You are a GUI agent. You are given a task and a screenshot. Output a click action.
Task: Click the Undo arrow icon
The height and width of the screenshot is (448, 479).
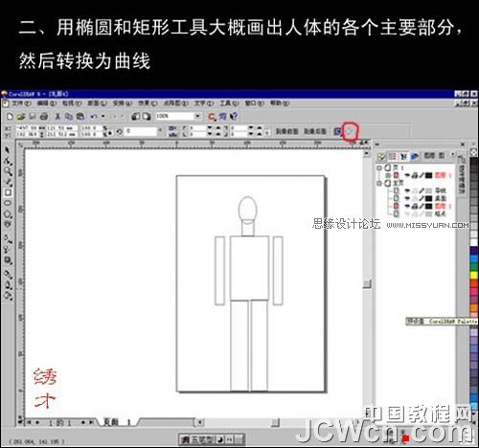[94, 117]
